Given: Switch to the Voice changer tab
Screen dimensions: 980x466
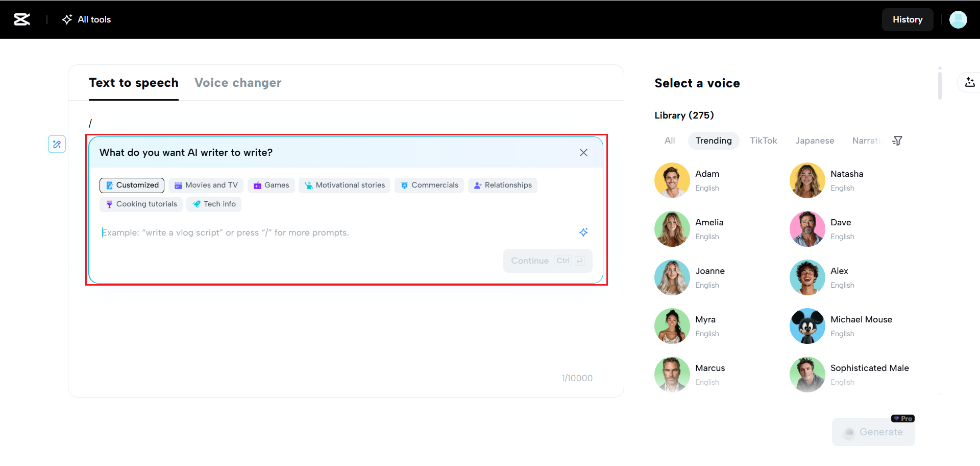Looking at the screenshot, I should (x=238, y=83).
